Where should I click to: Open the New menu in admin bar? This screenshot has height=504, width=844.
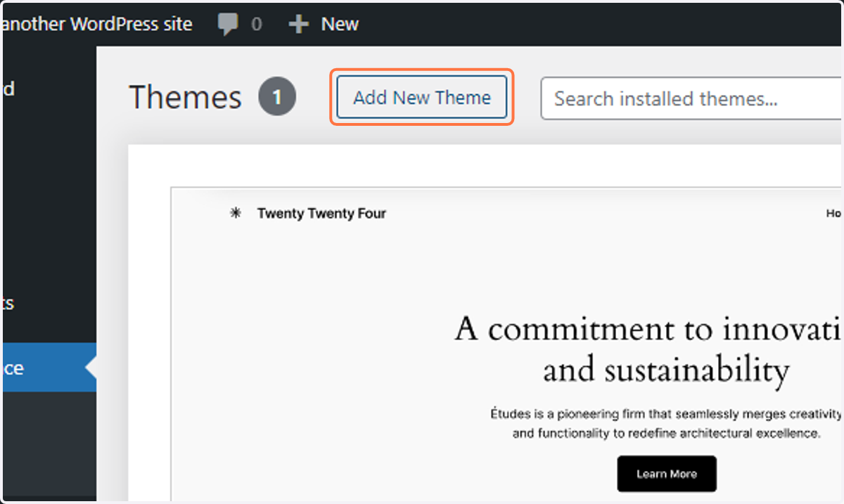coord(324,25)
